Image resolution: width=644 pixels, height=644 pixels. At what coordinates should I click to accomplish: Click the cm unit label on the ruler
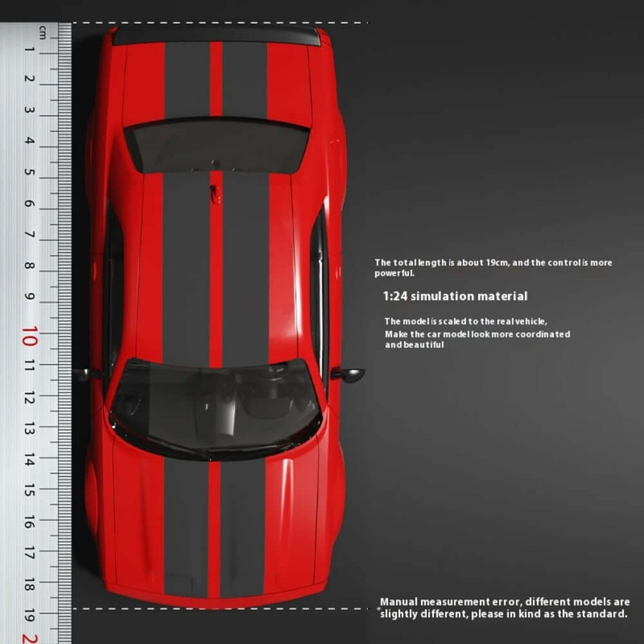click(43, 31)
